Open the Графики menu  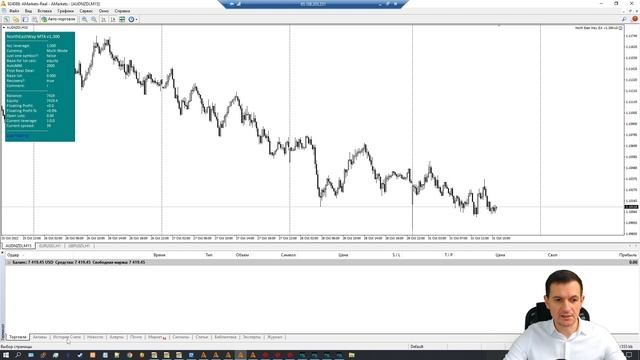pyautogui.click(x=66, y=11)
